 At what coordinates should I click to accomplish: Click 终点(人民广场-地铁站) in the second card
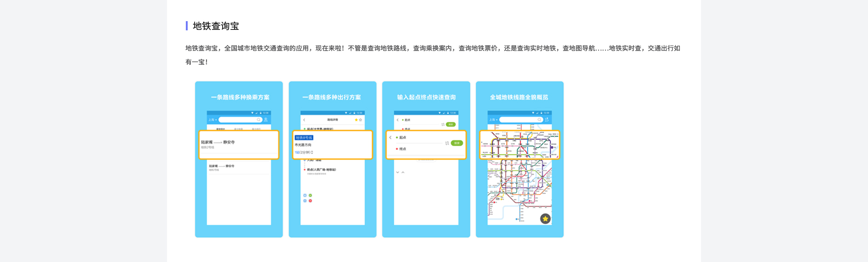coord(322,170)
